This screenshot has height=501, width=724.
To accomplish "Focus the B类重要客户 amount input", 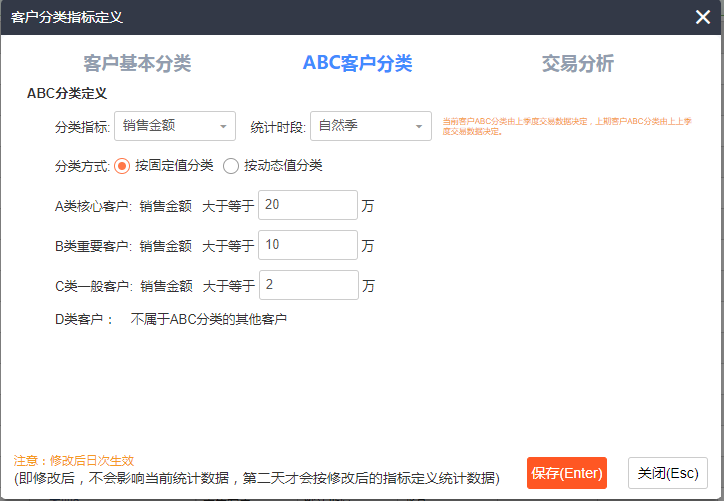I will tap(307, 245).
